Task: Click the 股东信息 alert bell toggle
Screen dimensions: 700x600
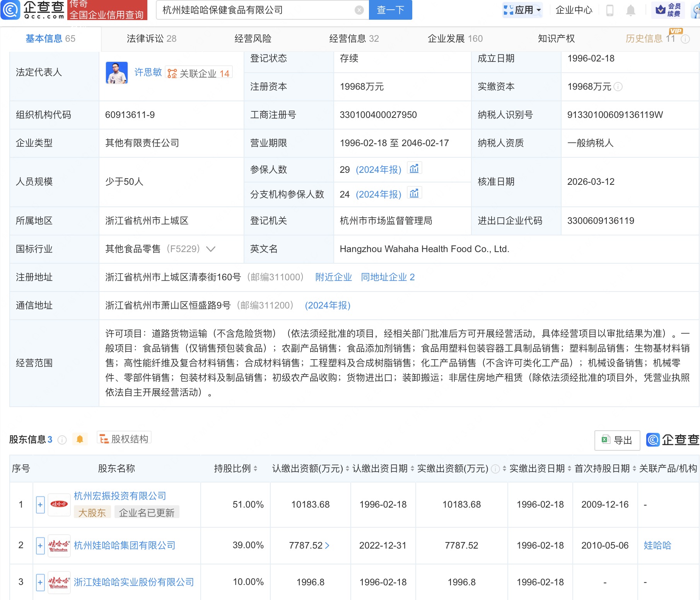Action: [80, 439]
